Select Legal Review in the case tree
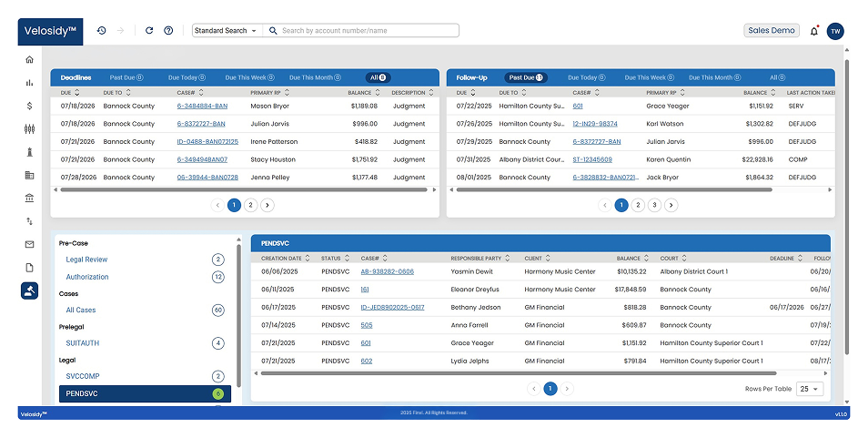The height and width of the screenshot is (438, 868). pos(86,260)
